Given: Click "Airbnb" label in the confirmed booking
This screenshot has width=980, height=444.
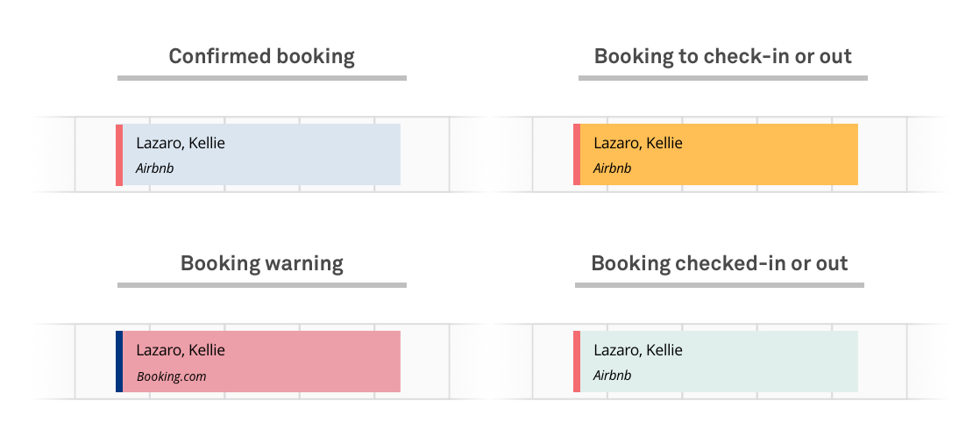Looking at the screenshot, I should (155, 168).
